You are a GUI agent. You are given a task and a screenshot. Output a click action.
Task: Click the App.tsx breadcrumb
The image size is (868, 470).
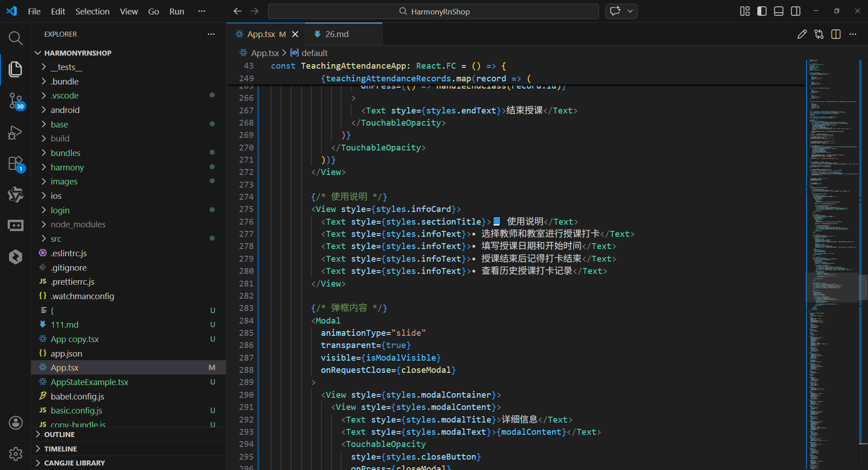(x=264, y=53)
